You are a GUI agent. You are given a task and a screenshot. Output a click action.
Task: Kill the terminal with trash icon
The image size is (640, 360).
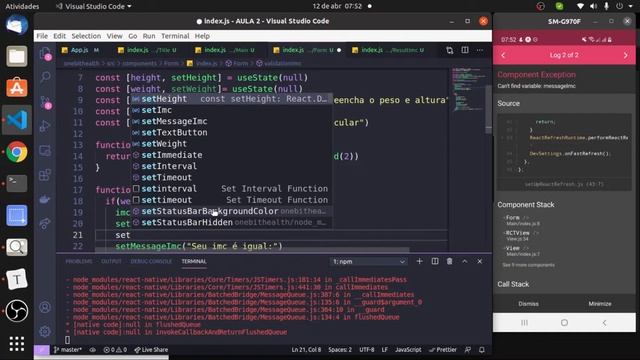[x=449, y=261]
